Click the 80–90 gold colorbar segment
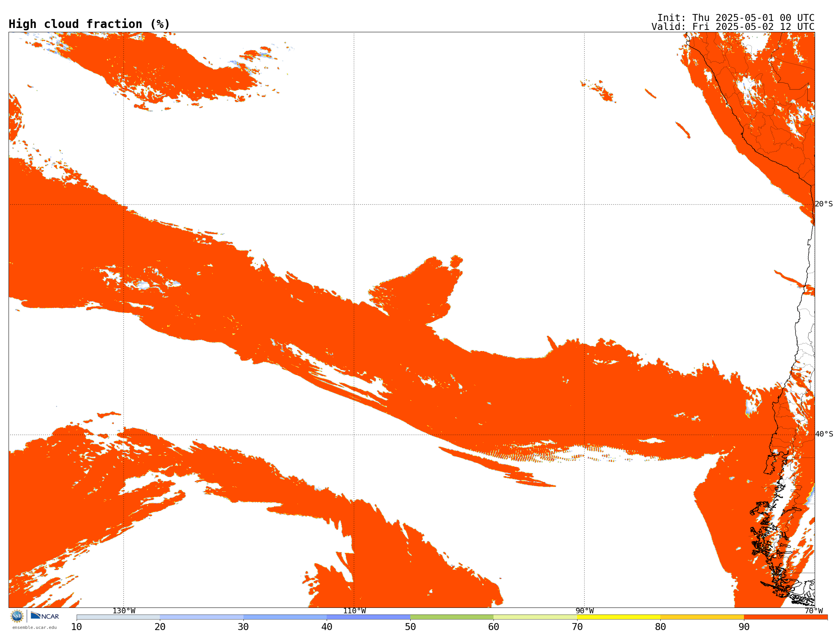This screenshot has height=632, width=840. point(702,617)
